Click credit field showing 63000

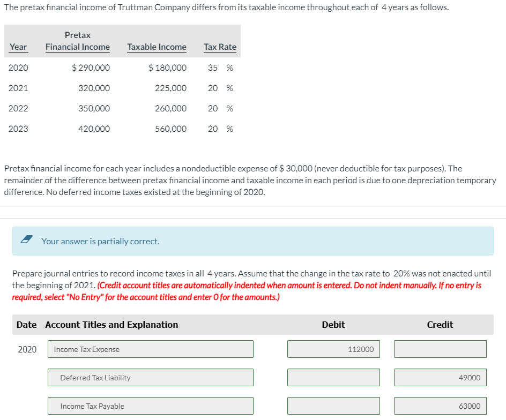[440, 406]
